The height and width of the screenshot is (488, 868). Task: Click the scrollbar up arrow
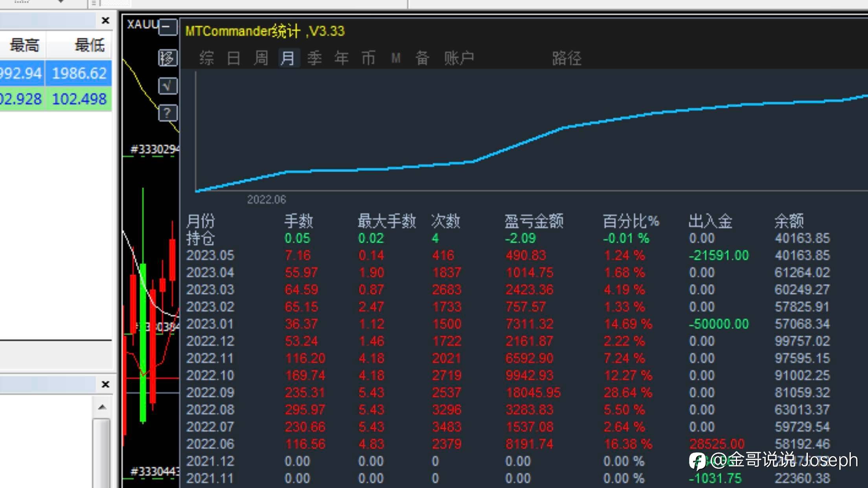pos(102,407)
